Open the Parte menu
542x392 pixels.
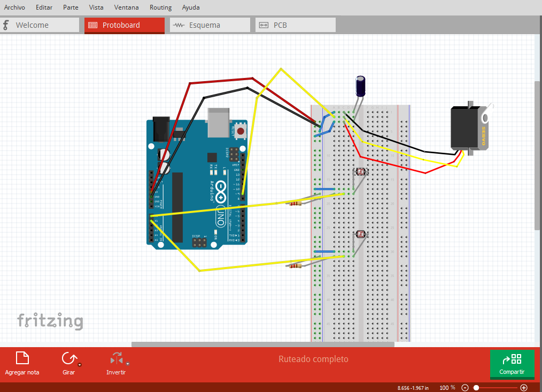pos(71,7)
